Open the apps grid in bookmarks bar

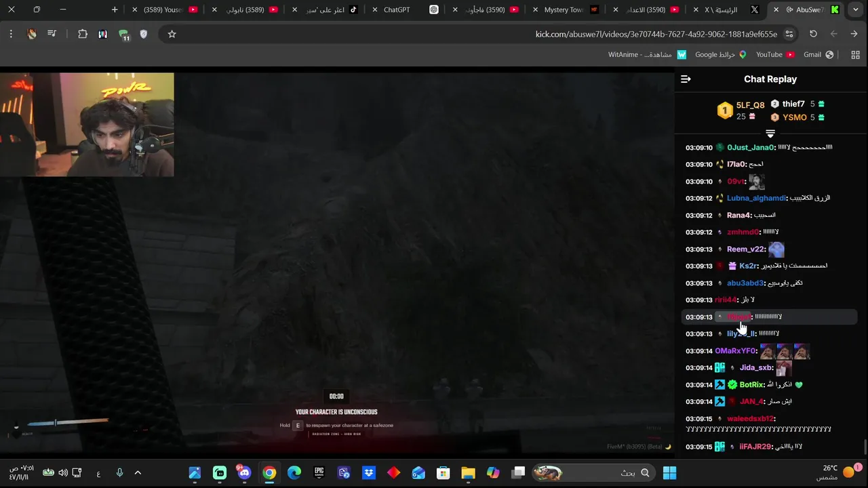tap(855, 55)
